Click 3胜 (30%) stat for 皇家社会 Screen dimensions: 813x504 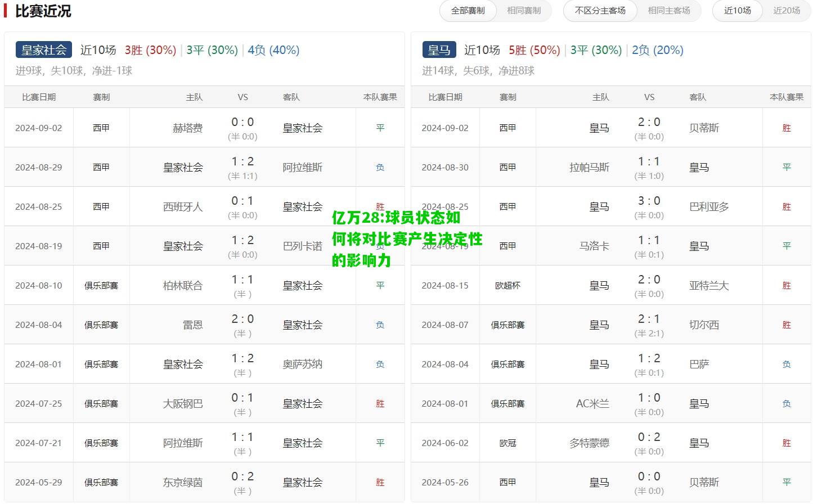[150, 50]
